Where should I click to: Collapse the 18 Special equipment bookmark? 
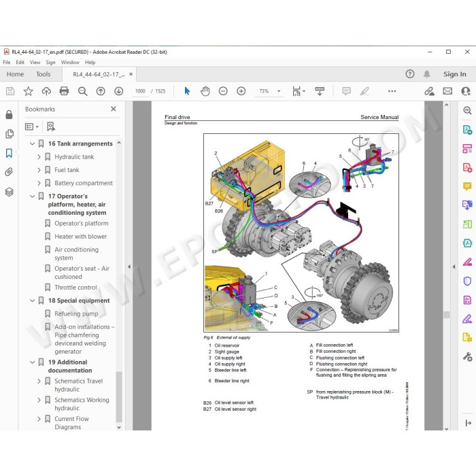[x=32, y=301]
